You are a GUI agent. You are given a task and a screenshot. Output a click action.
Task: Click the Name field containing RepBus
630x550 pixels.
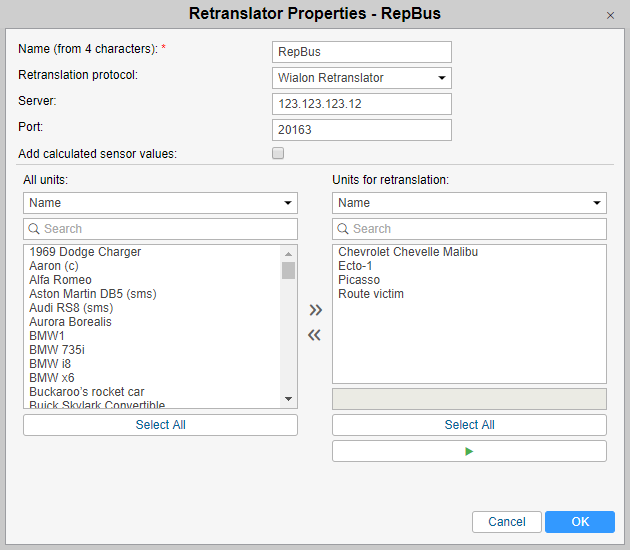click(x=361, y=52)
